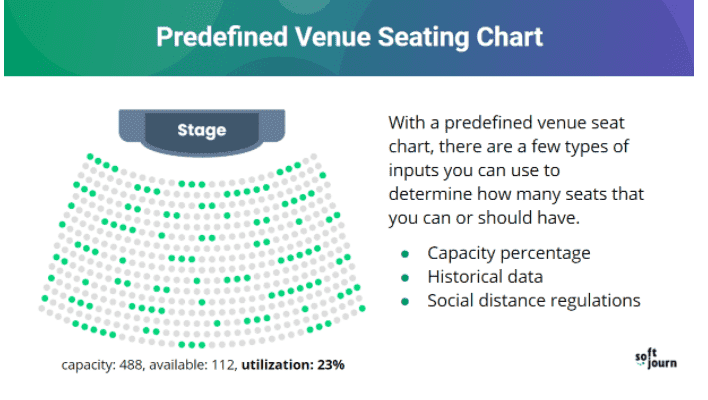Click the Softjourn logo
Screen dimensions: 708x400
656,358
